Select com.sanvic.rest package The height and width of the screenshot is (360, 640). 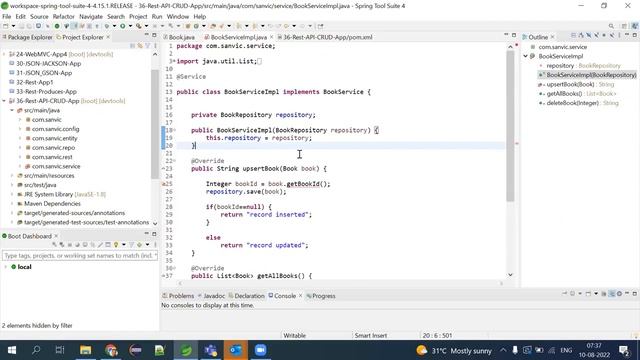click(x=52, y=157)
